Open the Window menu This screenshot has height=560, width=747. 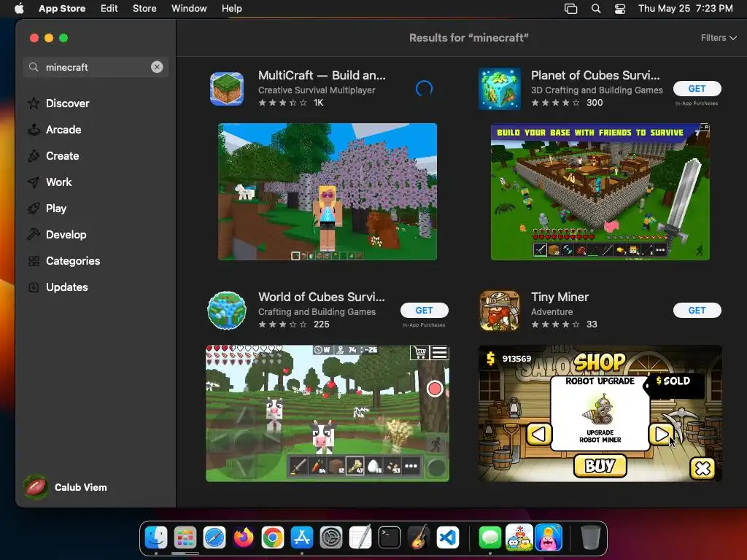pos(189,8)
